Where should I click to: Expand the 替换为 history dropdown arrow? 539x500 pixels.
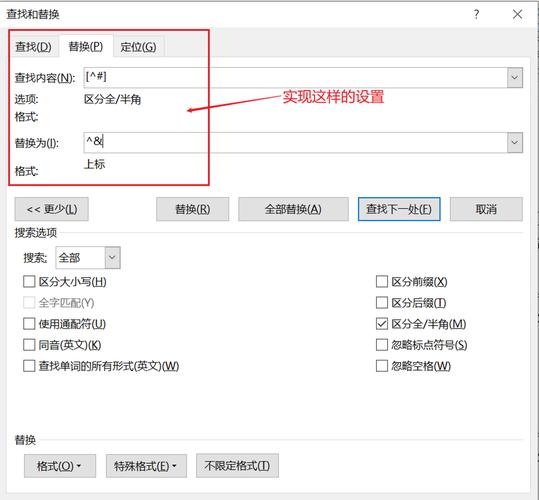[x=515, y=142]
